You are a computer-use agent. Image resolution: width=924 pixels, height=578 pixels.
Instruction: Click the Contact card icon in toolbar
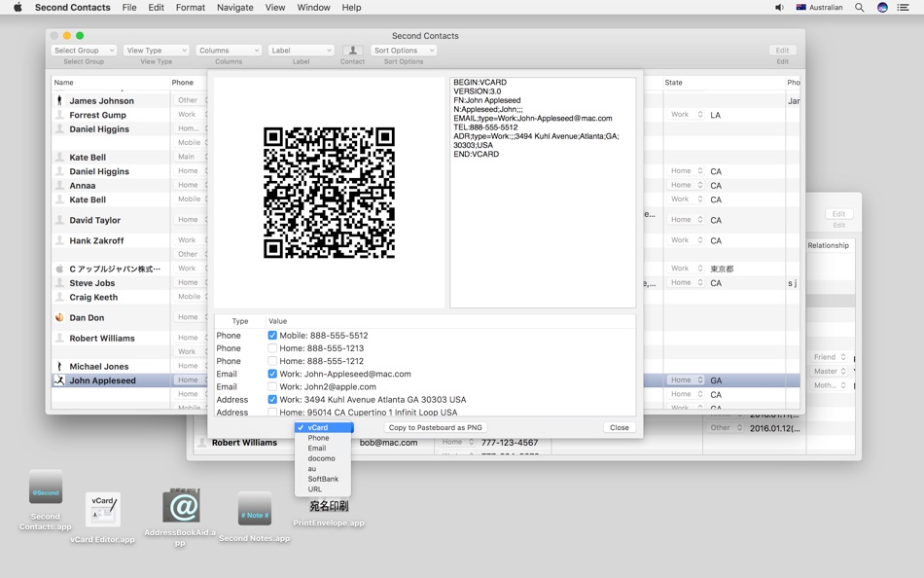pos(353,51)
